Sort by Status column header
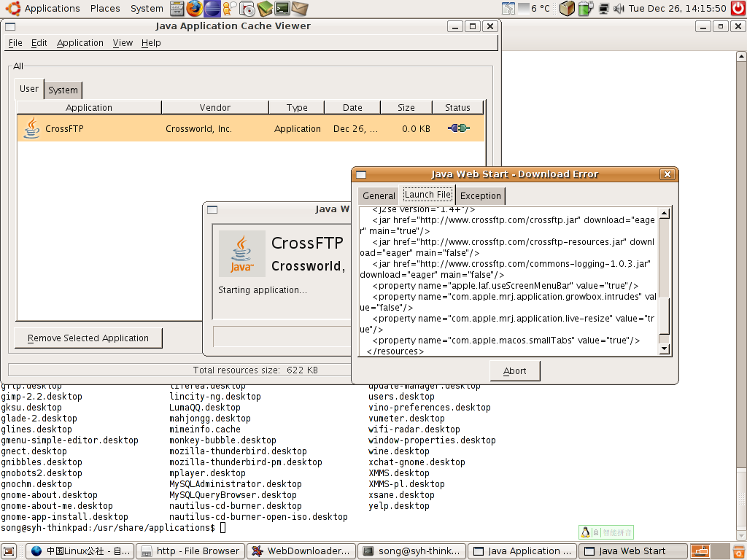This screenshot has width=747, height=560. pyautogui.click(x=457, y=108)
